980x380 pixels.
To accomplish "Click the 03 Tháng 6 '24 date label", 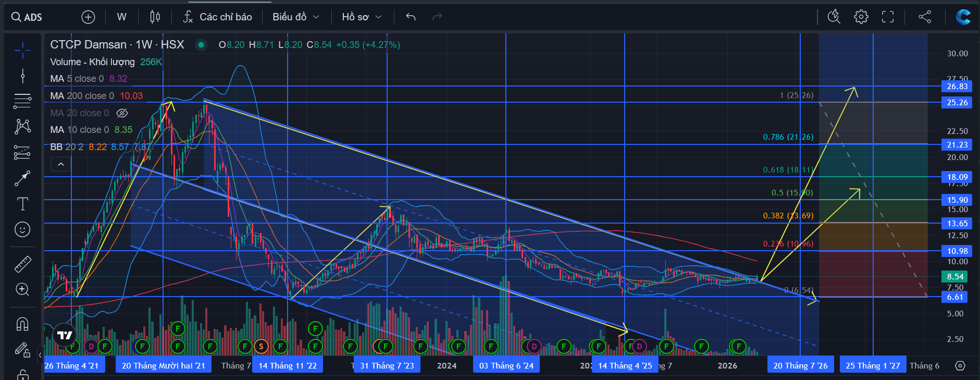I will click(x=506, y=365).
